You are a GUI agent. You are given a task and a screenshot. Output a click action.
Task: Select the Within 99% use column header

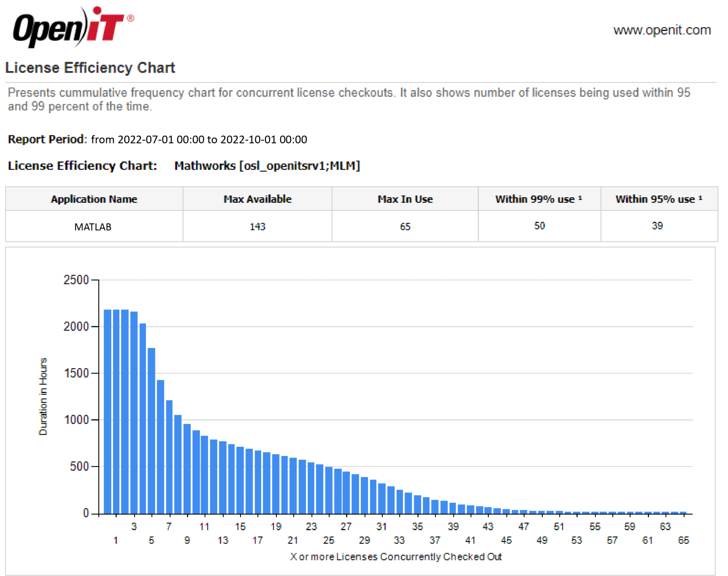pos(539,199)
